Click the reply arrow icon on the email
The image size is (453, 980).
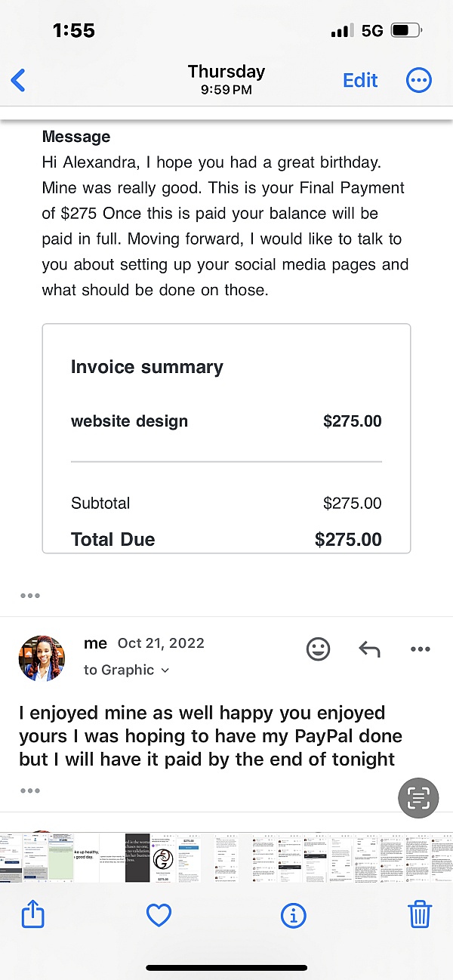coord(368,649)
